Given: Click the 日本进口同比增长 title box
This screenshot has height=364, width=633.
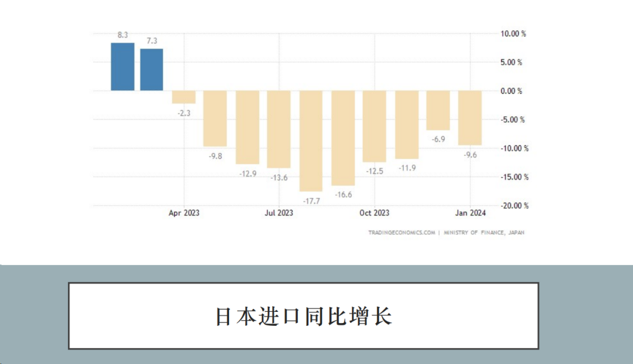Looking at the screenshot, I should tap(304, 316).
